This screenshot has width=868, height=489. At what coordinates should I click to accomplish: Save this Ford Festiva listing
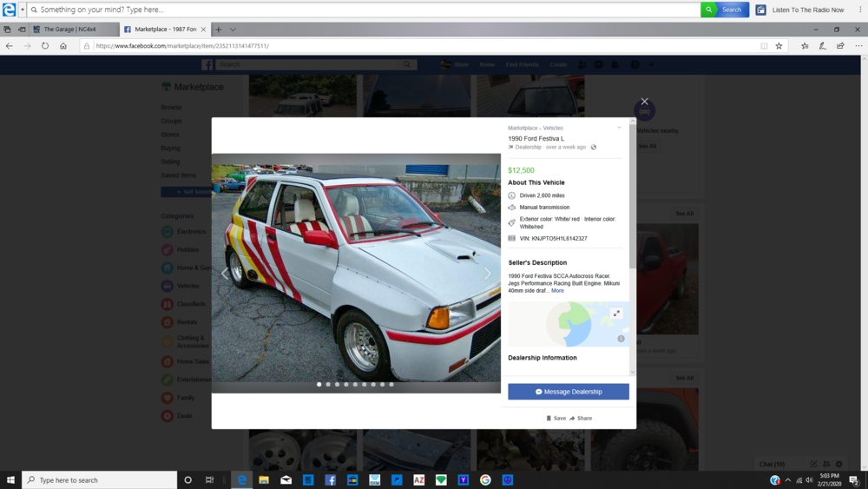[x=556, y=419]
